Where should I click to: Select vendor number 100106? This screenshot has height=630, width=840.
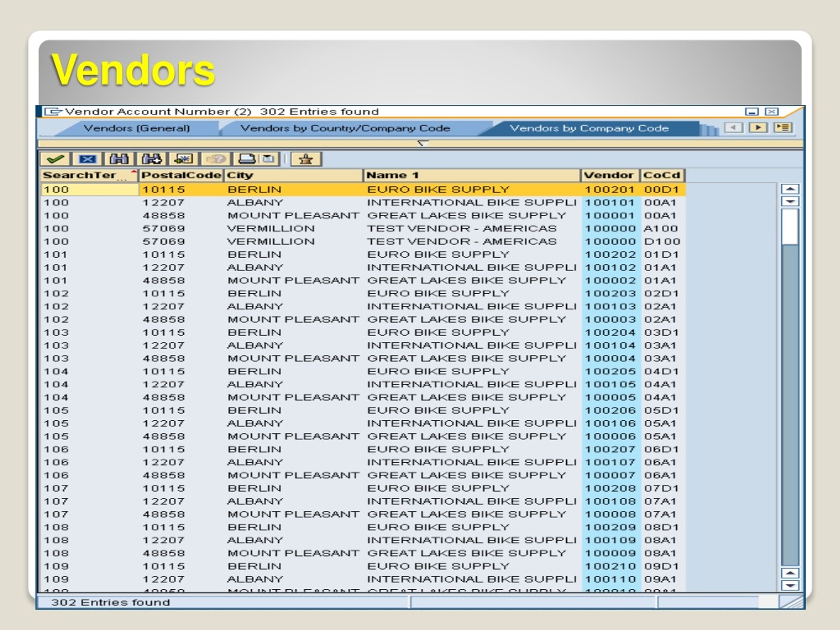[610, 423]
